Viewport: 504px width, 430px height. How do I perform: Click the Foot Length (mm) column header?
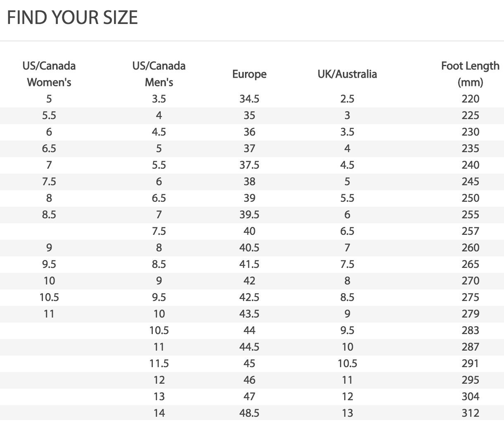coord(470,74)
